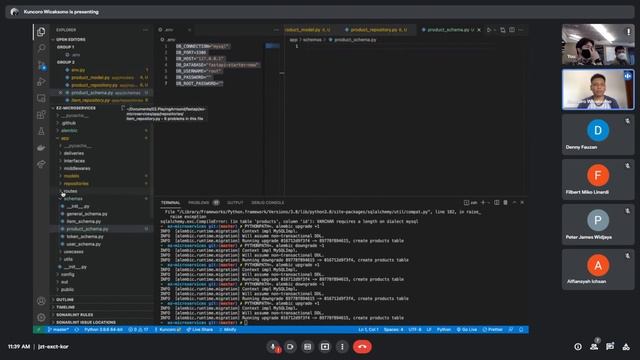Leave the call with red hang-up button
This screenshot has height=360, width=640.
(x=362, y=347)
